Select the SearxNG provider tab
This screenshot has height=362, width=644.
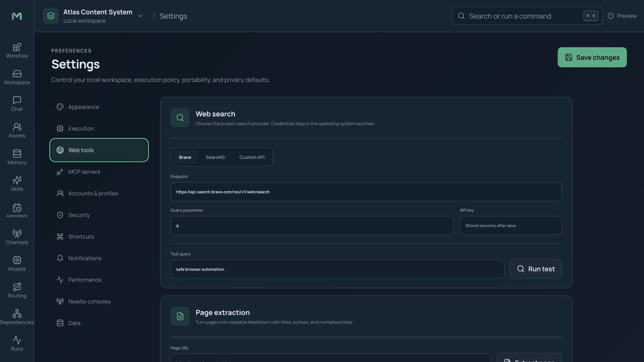[215, 157]
